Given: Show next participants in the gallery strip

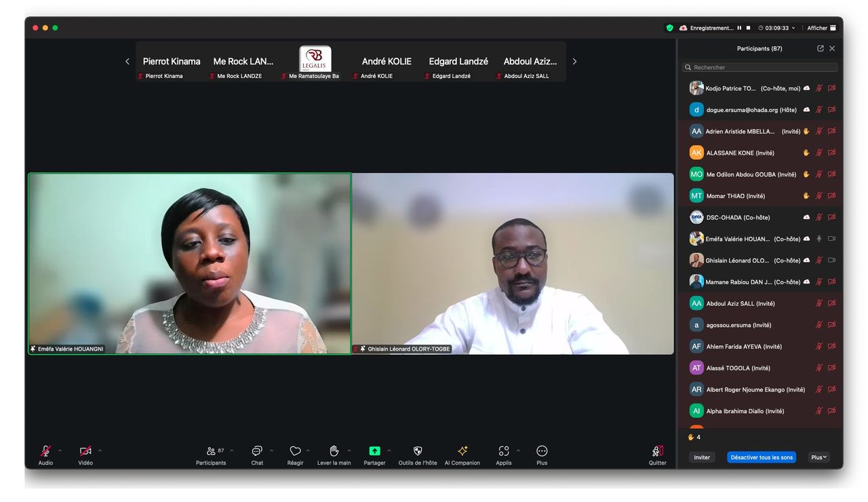Looking at the screenshot, I should [x=574, y=62].
